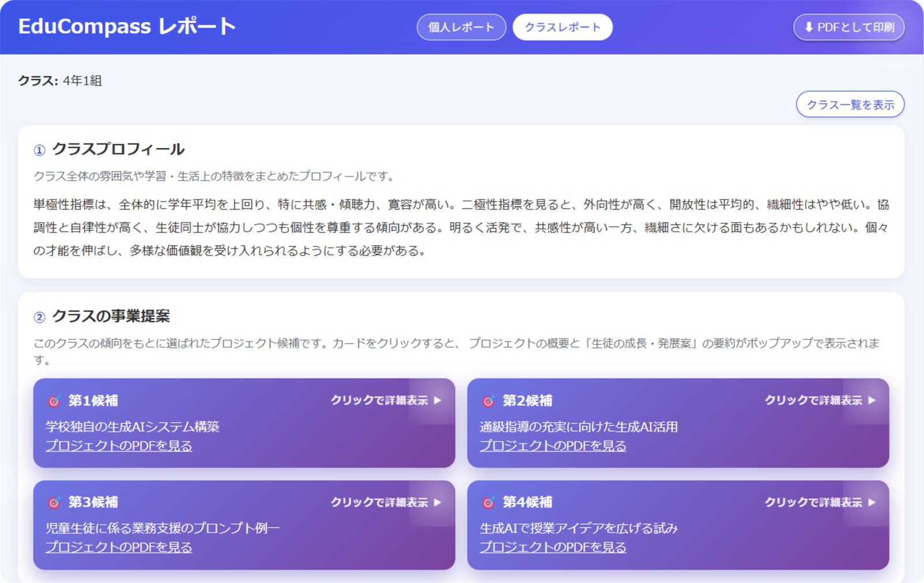The image size is (924, 583).
Task: Click the 学校独自の生成AIシステム構築 card title
Action: point(133,427)
